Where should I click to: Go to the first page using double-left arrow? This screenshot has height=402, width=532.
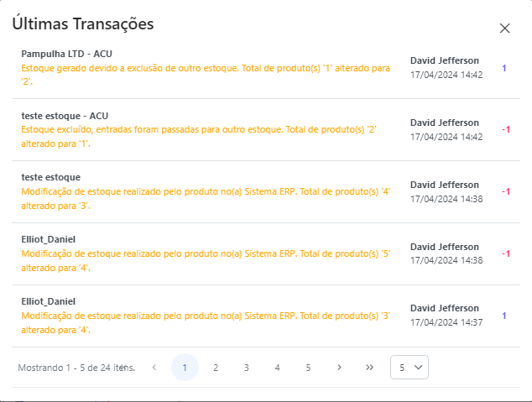[124, 368]
